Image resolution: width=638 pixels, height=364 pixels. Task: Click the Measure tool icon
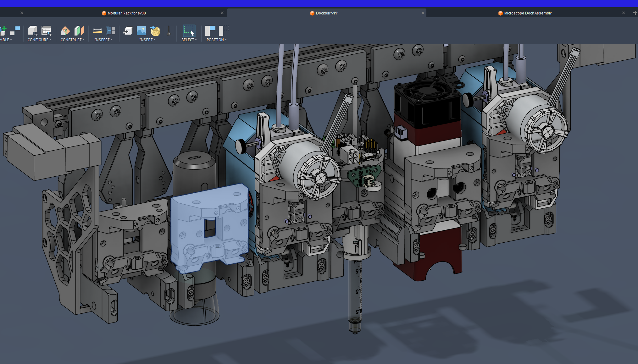click(97, 31)
